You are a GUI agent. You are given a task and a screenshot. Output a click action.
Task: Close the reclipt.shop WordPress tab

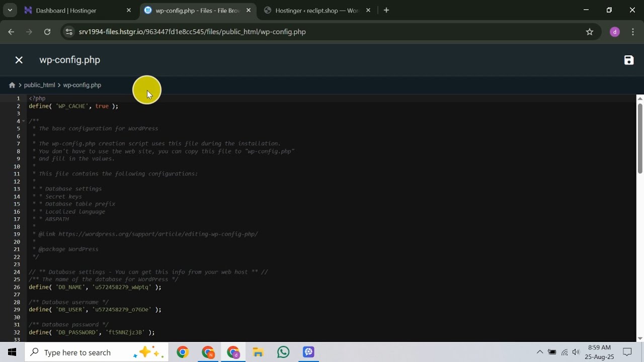(x=368, y=10)
